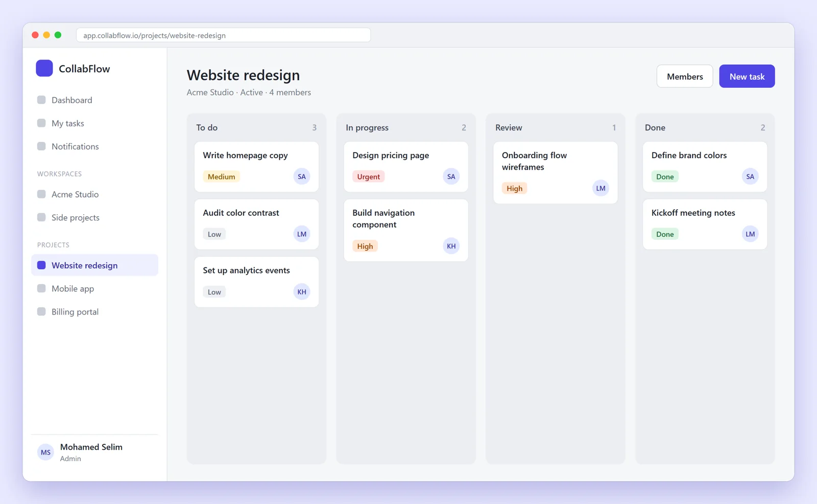This screenshot has height=504, width=817.
Task: Click the browser address bar
Action: pyautogui.click(x=224, y=35)
